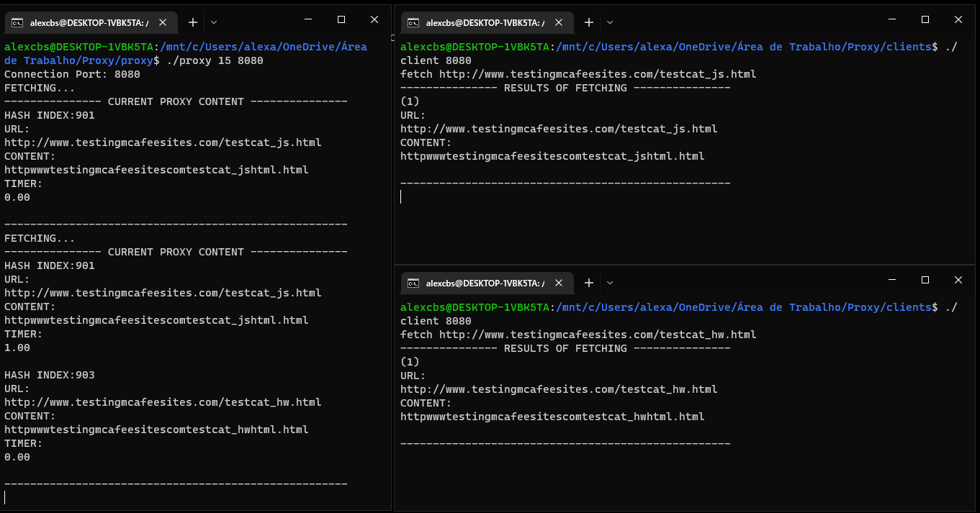The image size is (980, 513).
Task: Click the 'fetch ...testcat_js.html' command in top-right terminal
Action: pos(578,74)
